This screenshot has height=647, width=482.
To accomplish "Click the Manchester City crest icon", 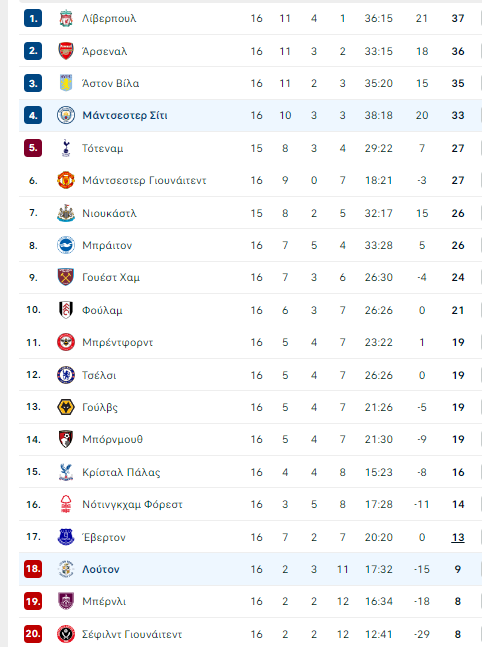I will click(66, 115).
